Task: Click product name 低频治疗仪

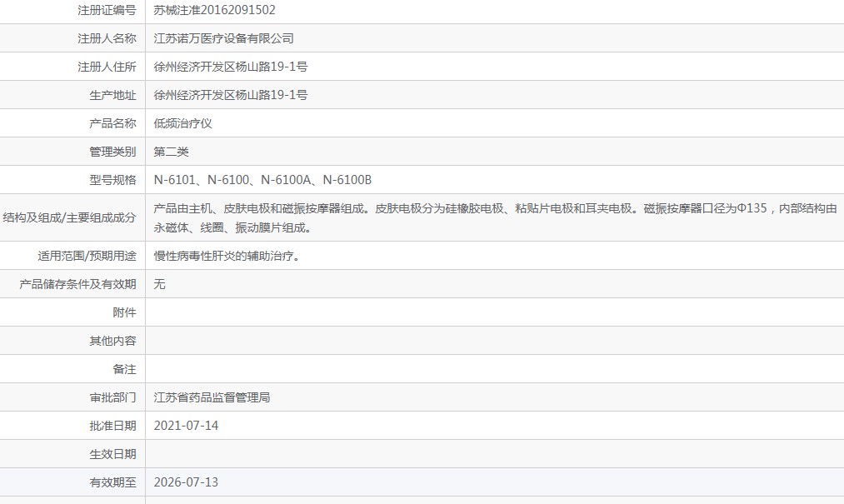Action: 182,123
